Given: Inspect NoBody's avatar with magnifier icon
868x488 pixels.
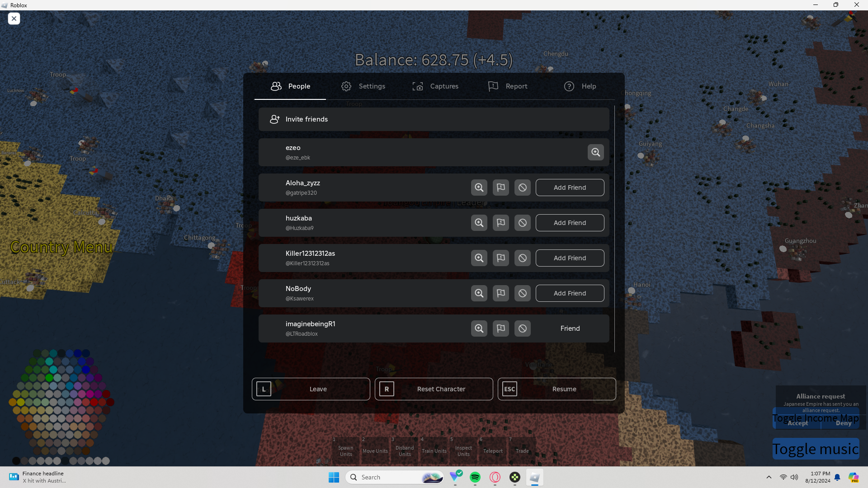Looking at the screenshot, I should (479, 293).
